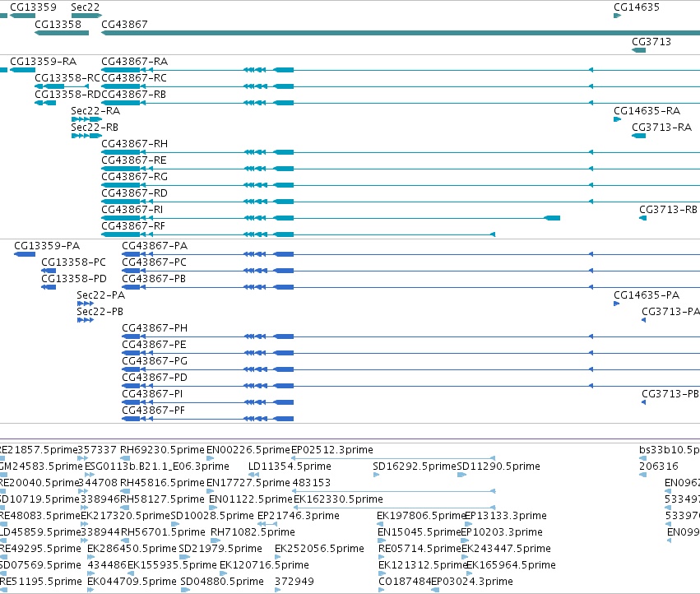The height and width of the screenshot is (594, 700).
Task: Click transcript CG3713-RB
Action: [x=643, y=218]
